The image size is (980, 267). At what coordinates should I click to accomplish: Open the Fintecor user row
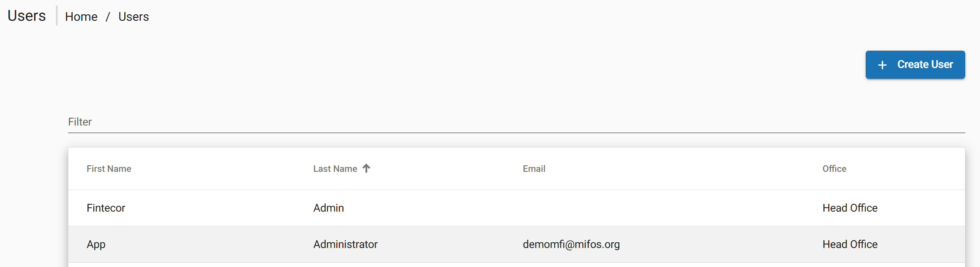coord(516,208)
